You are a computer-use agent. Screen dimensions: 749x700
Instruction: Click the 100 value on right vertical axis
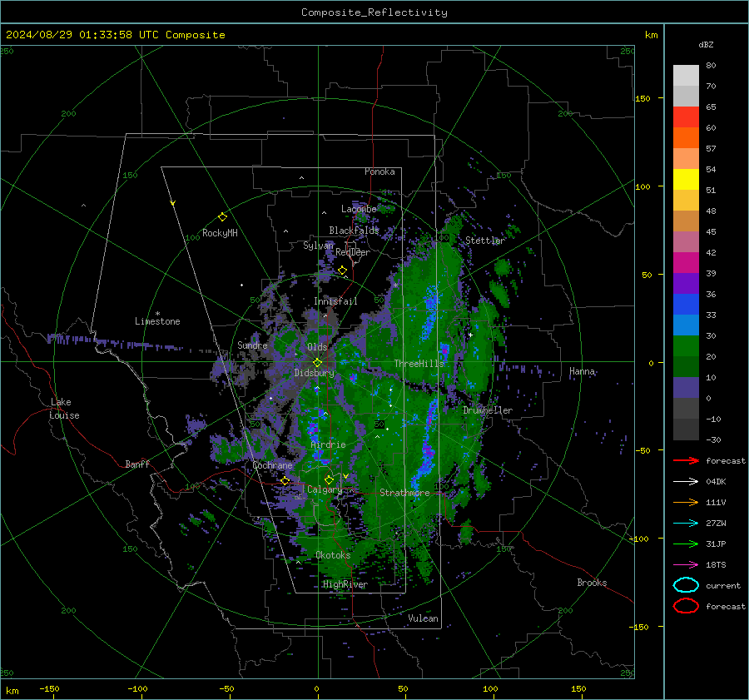click(643, 186)
